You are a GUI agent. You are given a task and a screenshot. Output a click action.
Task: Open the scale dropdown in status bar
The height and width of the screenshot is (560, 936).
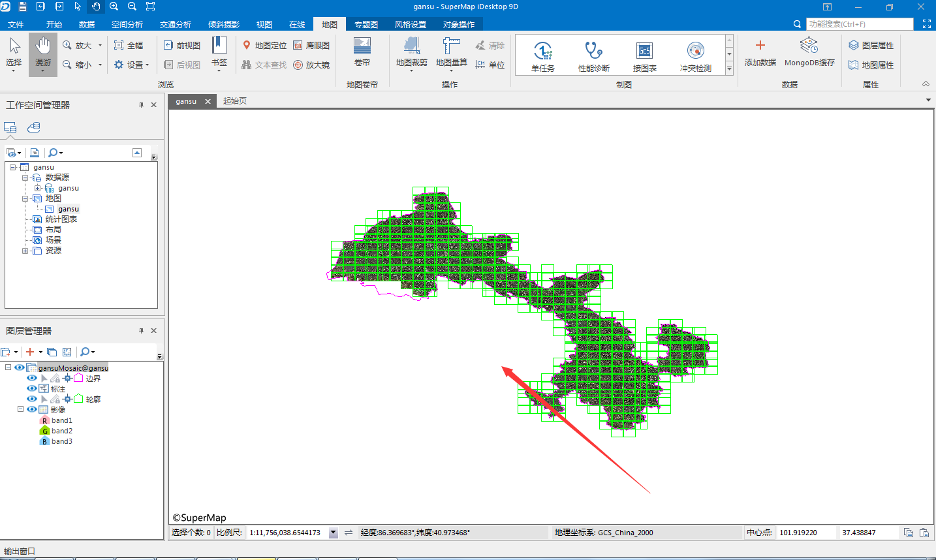[x=334, y=533]
